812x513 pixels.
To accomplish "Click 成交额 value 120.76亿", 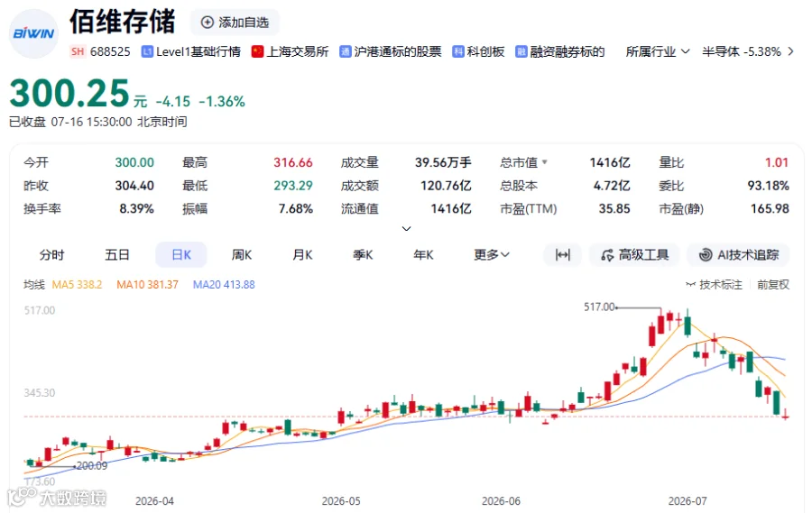I will point(446,186).
